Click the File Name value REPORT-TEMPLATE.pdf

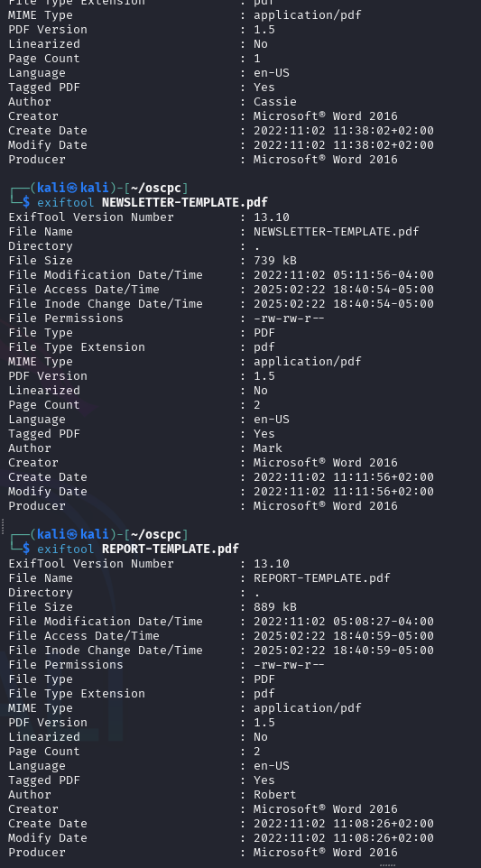click(x=322, y=578)
